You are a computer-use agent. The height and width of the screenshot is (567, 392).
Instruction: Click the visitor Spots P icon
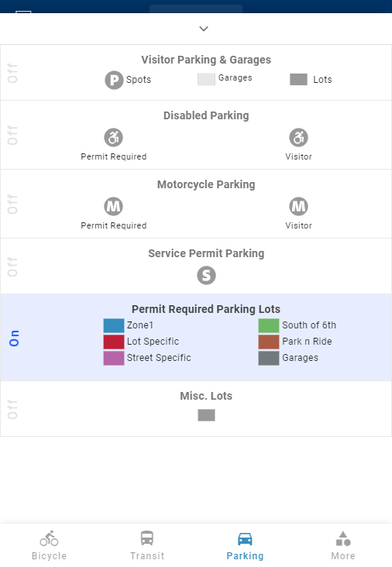point(114,80)
